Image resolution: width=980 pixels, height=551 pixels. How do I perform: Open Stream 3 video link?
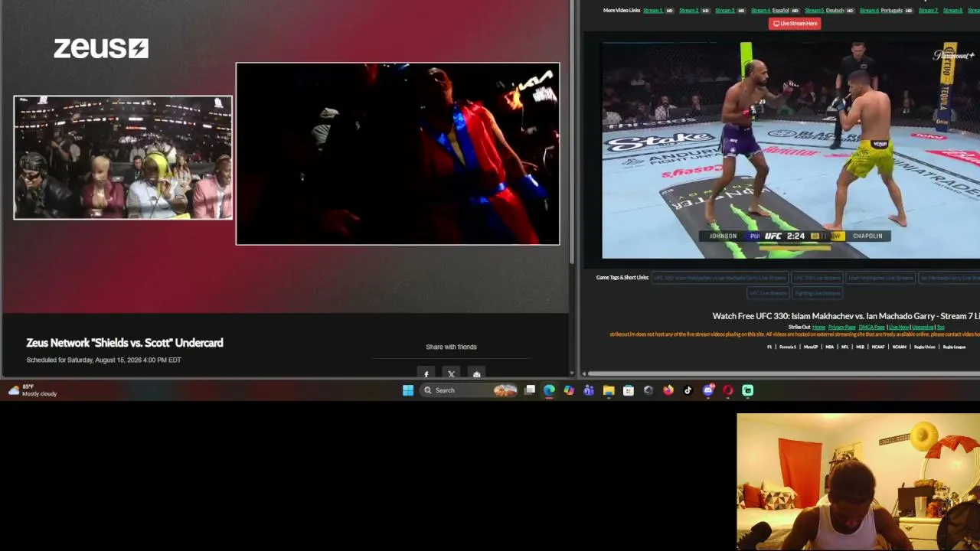point(725,11)
